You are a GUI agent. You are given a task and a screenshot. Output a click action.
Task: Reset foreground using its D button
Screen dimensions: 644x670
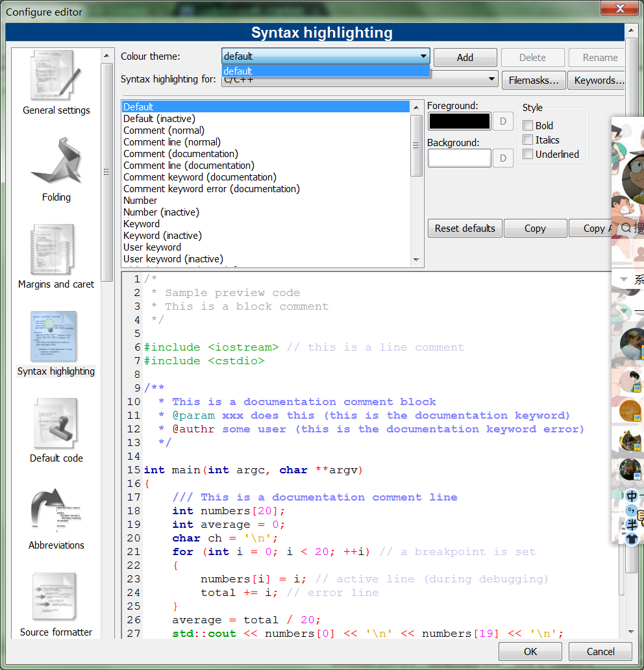[503, 121]
